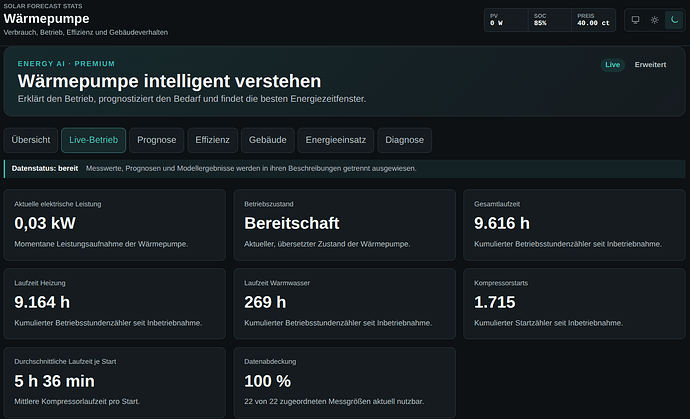The width and height of the screenshot is (690, 419).
Task: Click text Kumulierter Startzähler seit Inbetriebnahme
Action: [548, 323]
